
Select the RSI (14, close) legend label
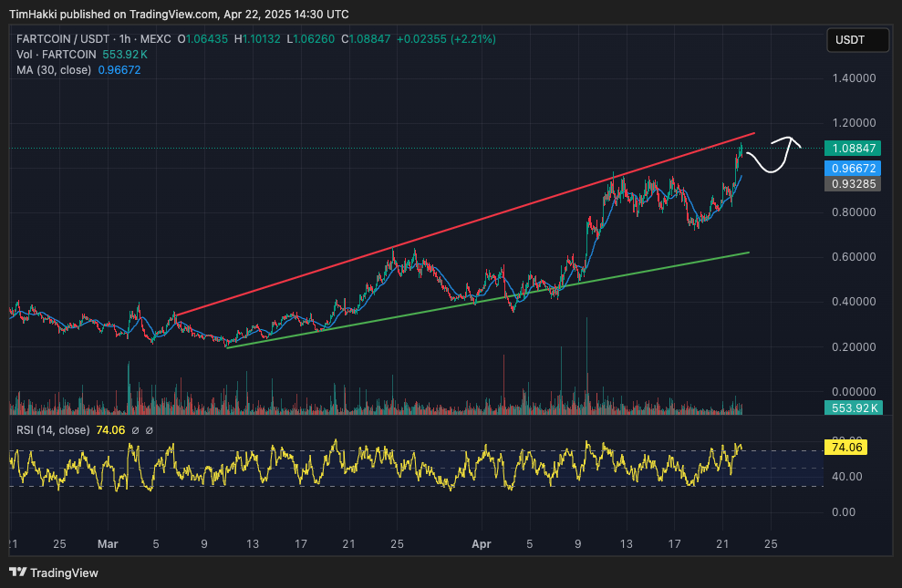point(53,430)
